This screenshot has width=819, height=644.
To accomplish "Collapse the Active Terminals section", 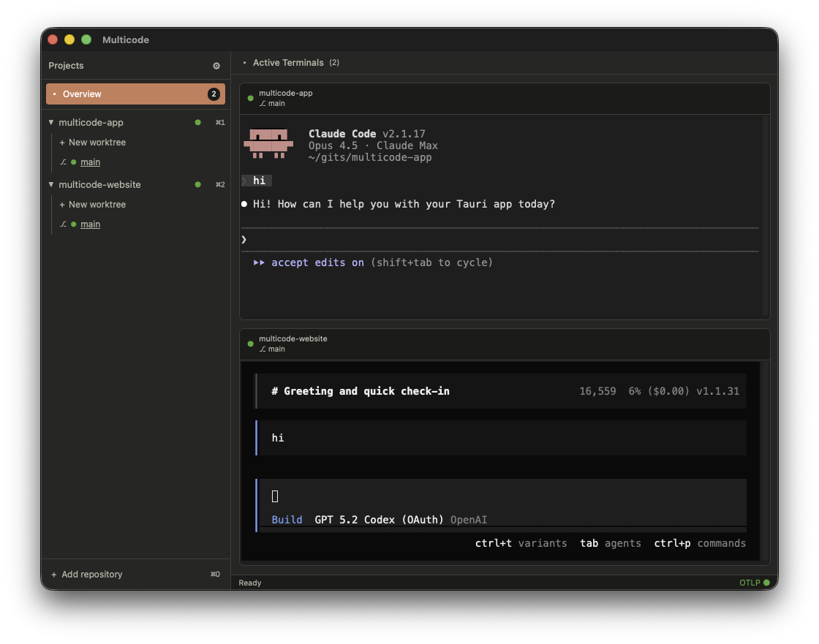I will 244,63.
